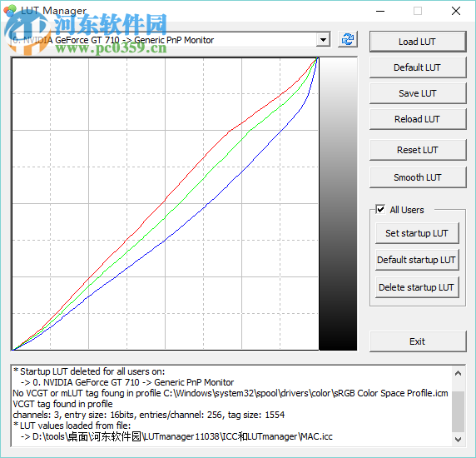Screen dimensions: 476x458
Task: Click Set startup LUT
Action: (417, 233)
